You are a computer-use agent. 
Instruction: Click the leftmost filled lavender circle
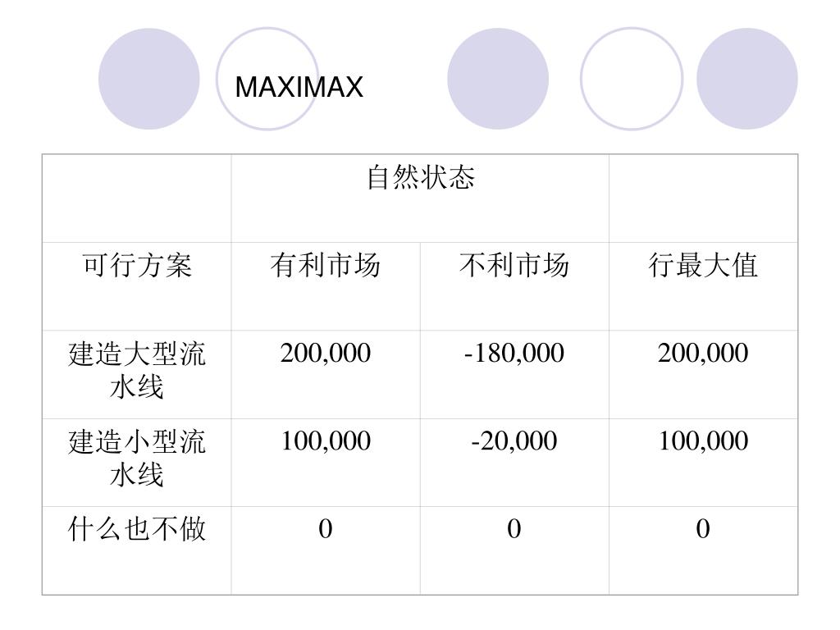pos(149,79)
